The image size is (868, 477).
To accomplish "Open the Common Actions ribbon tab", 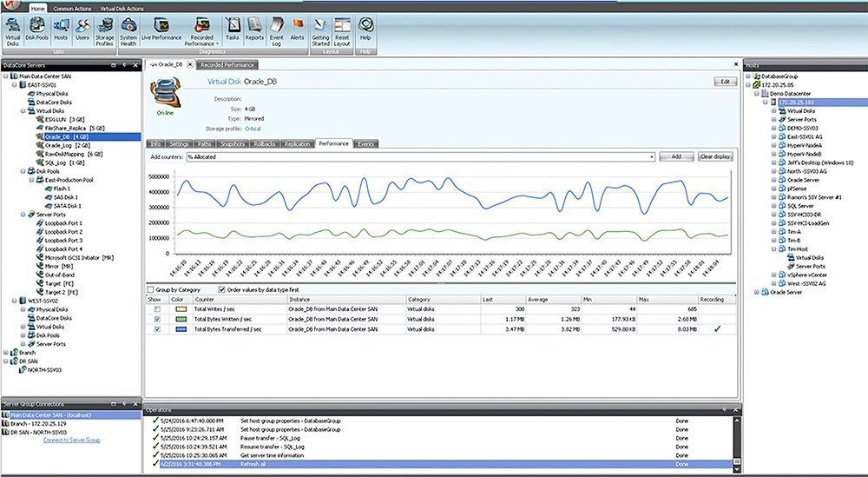I will click(70, 8).
